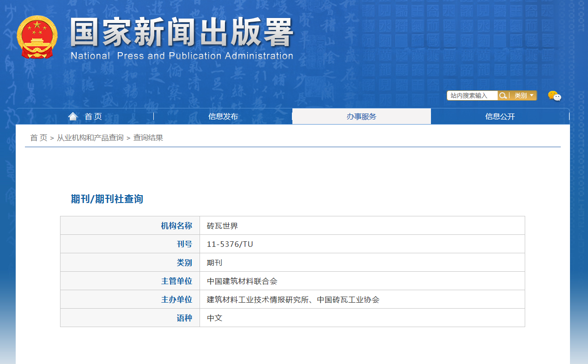Select the 办事服务 tab
Viewport: 588px width, 364px height.
click(x=361, y=116)
